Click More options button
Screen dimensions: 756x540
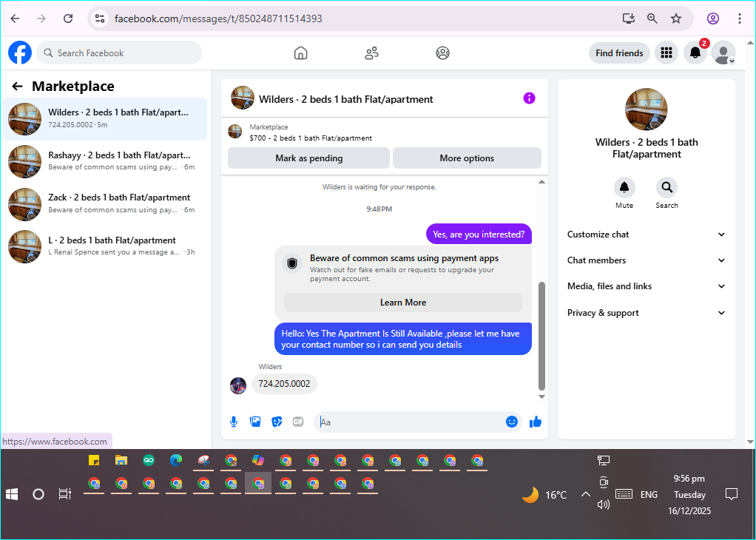pos(467,158)
